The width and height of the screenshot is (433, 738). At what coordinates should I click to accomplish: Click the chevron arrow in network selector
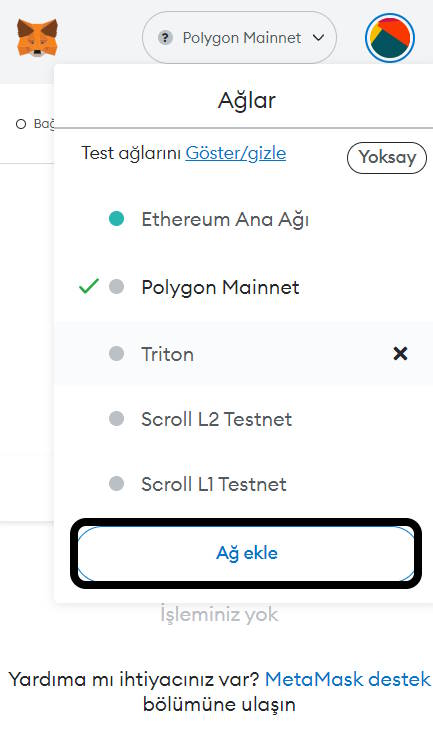[319, 38]
